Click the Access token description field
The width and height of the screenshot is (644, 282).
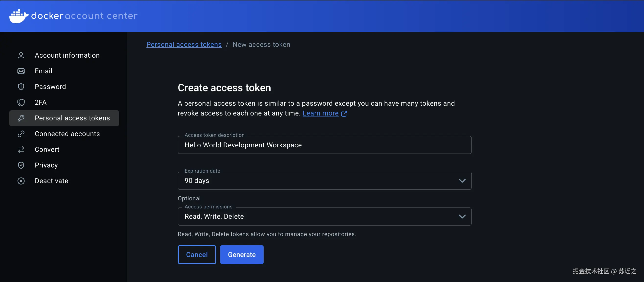click(324, 145)
